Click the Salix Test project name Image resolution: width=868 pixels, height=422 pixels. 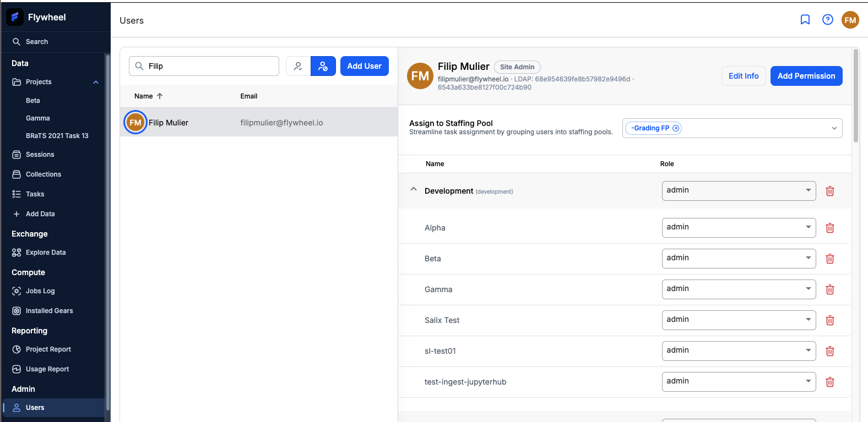pos(442,320)
